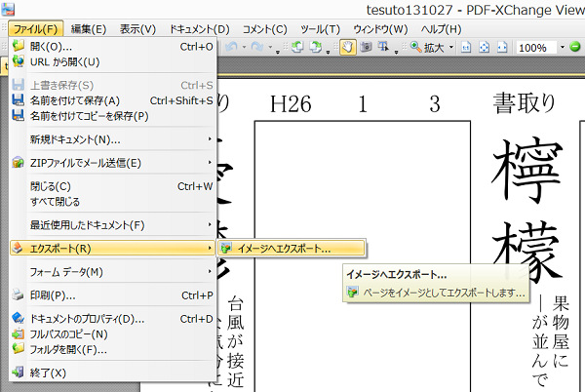585x392 pixels.
Task: Select the text Select tool
Action: 383,47
